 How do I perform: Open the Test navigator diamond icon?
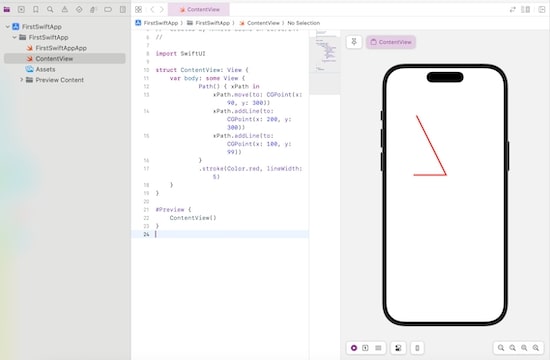pos(79,9)
